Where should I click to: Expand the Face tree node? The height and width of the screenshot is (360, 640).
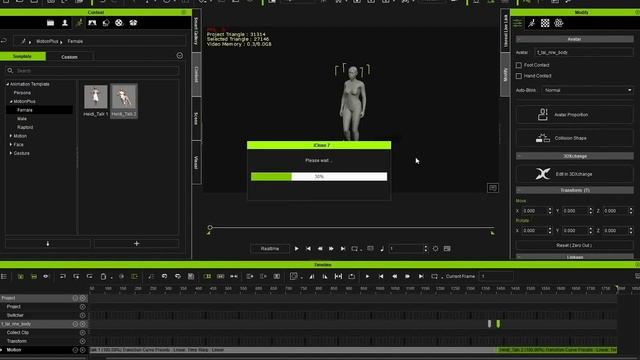click(11, 144)
